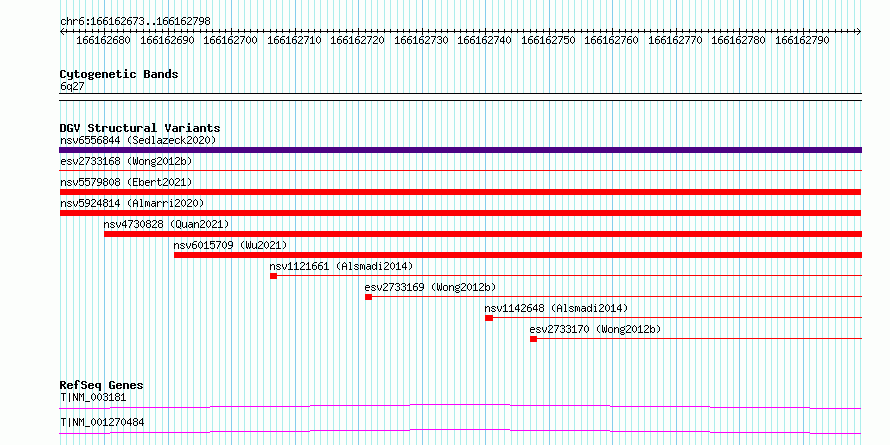Image resolution: width=890 pixels, height=445 pixels.
Task: Click ruler position 166162770
Action: pyautogui.click(x=675, y=41)
